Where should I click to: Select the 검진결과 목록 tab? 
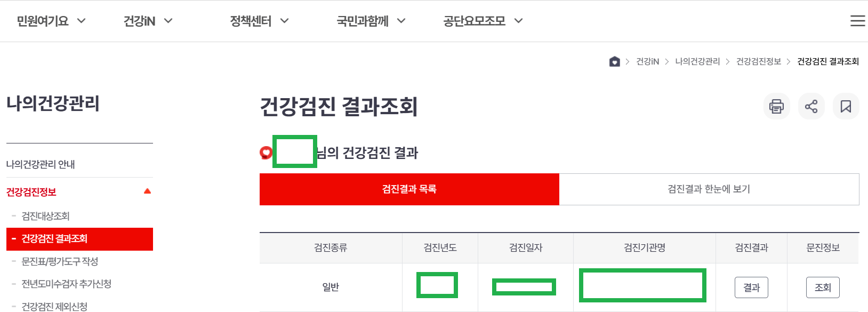pos(408,189)
